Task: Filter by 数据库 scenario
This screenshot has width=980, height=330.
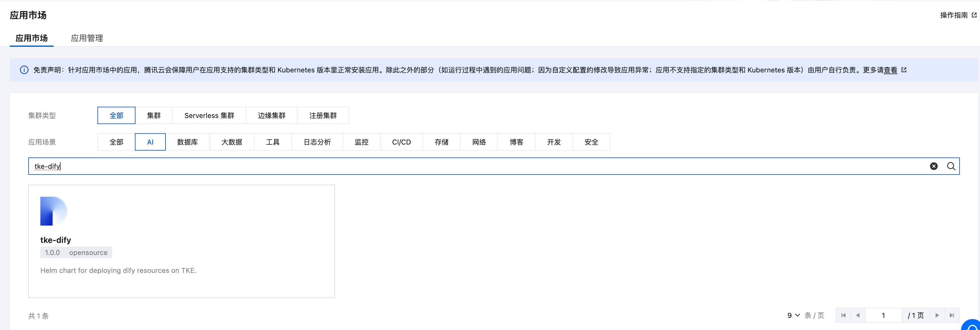Action: pos(188,142)
